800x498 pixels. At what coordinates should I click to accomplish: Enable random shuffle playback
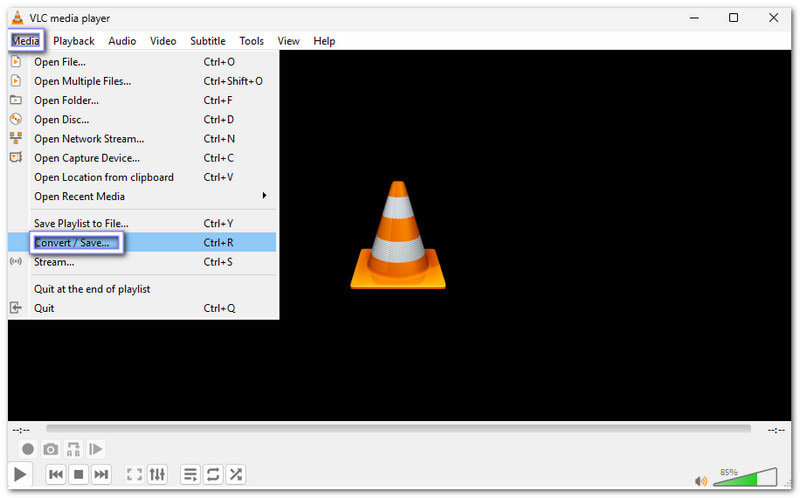point(235,474)
